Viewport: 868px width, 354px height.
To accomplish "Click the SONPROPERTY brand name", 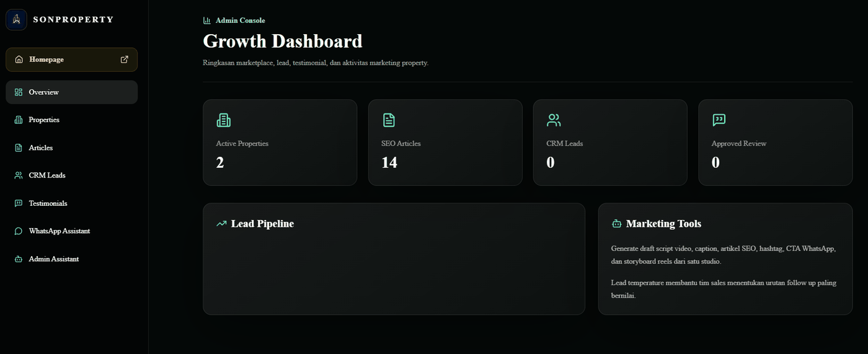I will click(x=73, y=19).
